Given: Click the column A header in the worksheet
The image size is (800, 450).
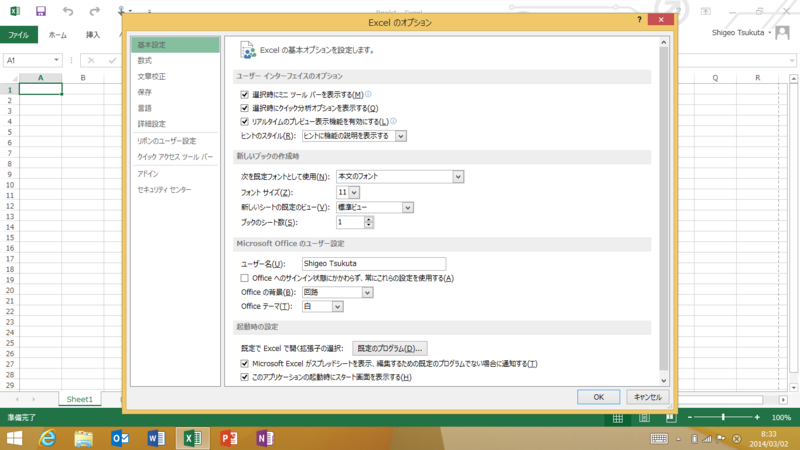Looking at the screenshot, I should click(x=41, y=78).
